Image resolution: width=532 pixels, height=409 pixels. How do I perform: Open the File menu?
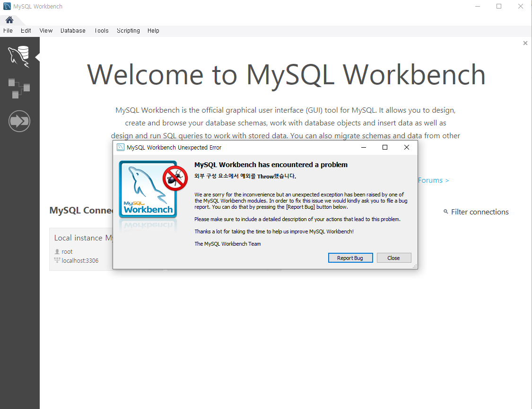pyautogui.click(x=8, y=31)
